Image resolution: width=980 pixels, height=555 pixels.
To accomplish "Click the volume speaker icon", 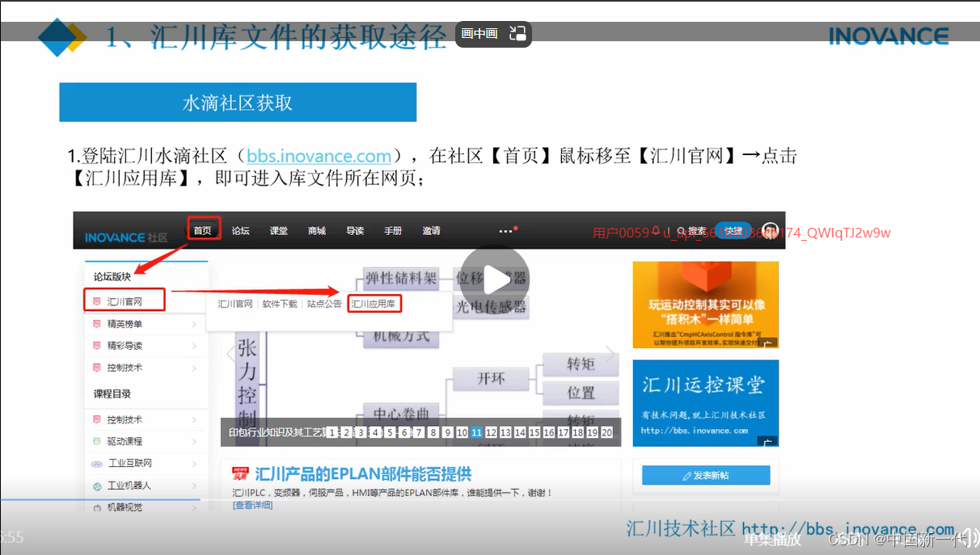I will click(x=969, y=538).
